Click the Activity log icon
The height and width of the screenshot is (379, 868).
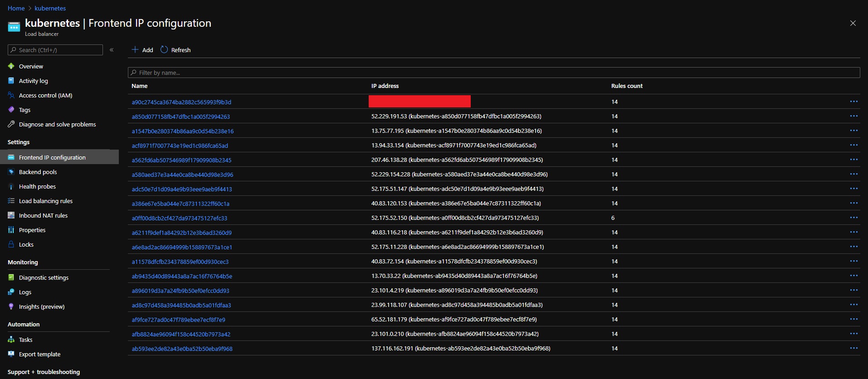[11, 81]
